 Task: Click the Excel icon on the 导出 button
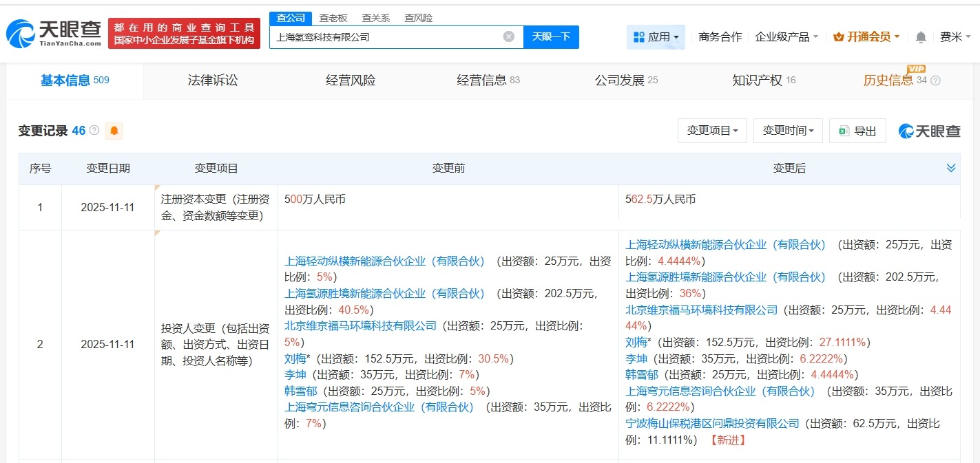pos(844,130)
